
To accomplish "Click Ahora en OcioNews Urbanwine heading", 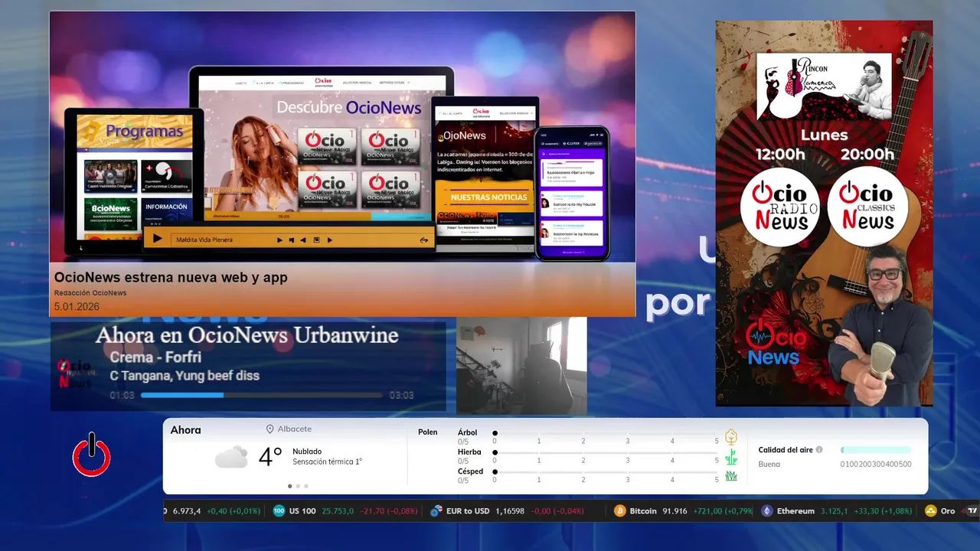I will pyautogui.click(x=247, y=335).
